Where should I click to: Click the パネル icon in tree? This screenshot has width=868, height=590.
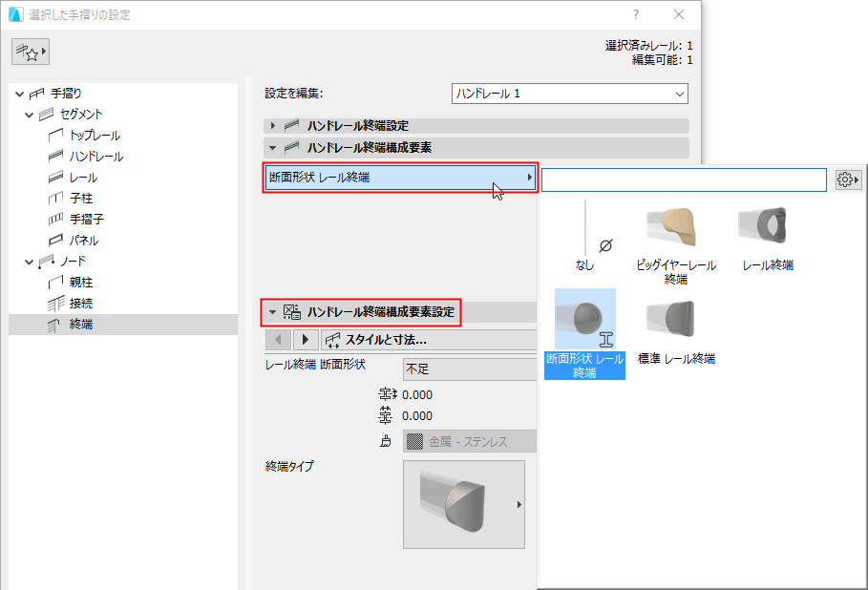[x=56, y=241]
